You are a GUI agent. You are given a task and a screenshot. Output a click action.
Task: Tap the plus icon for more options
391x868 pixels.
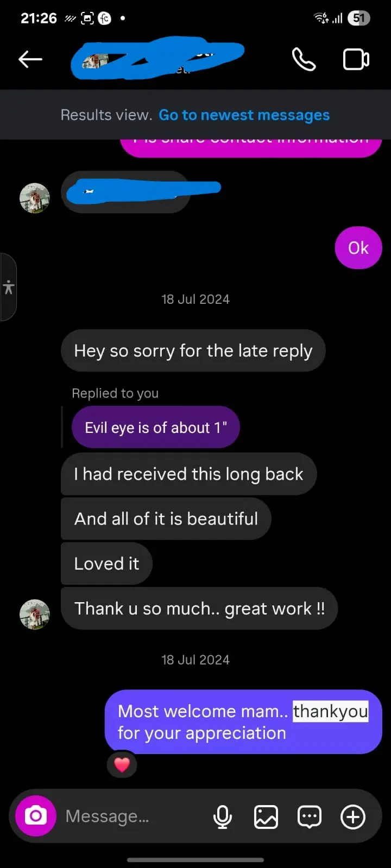pyautogui.click(x=353, y=816)
